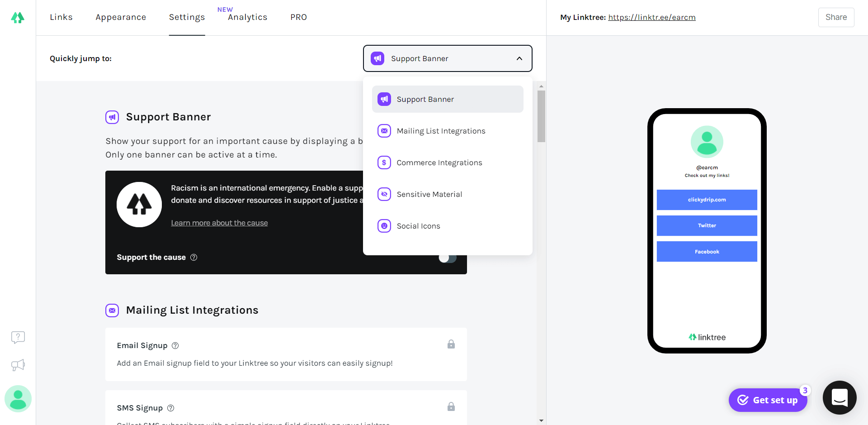
Task: Choose Commerce Integrations from the menu
Action: click(448, 162)
